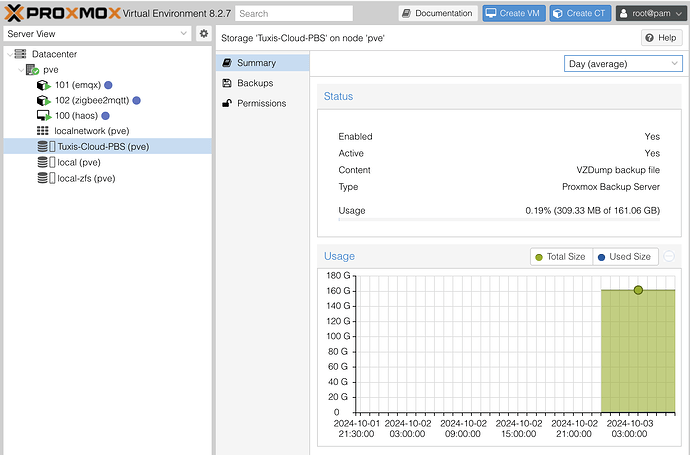Click the Create VM monitor icon
Screen dimensions: 690x455
491,13
